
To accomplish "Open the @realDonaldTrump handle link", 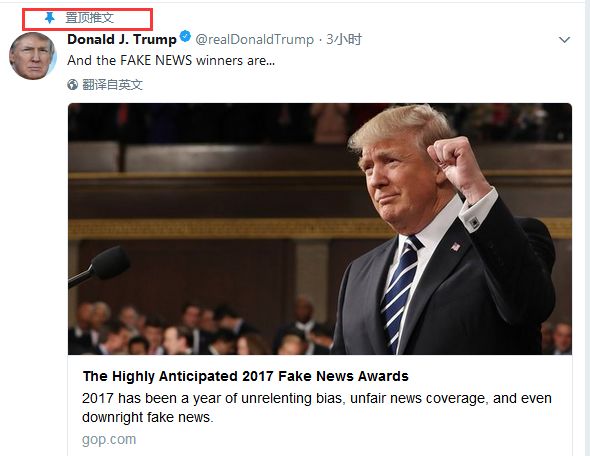I will (255, 40).
